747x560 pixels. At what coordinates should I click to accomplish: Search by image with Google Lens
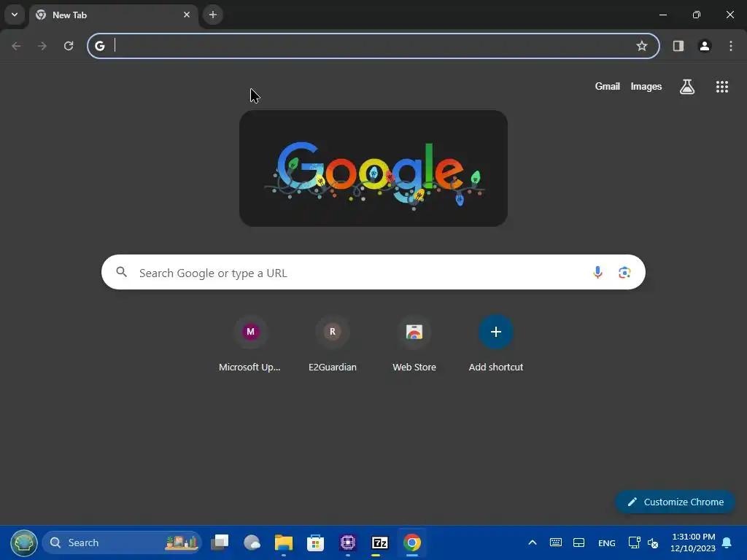624,272
